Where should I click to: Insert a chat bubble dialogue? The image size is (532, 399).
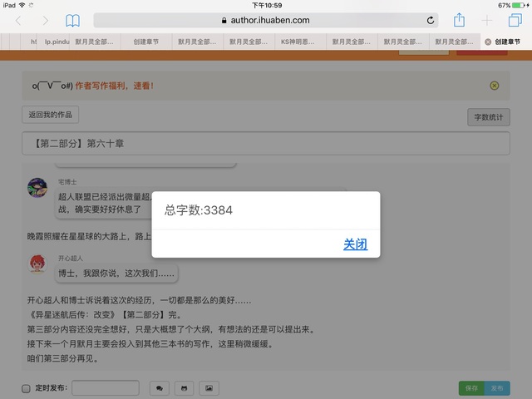159,387
